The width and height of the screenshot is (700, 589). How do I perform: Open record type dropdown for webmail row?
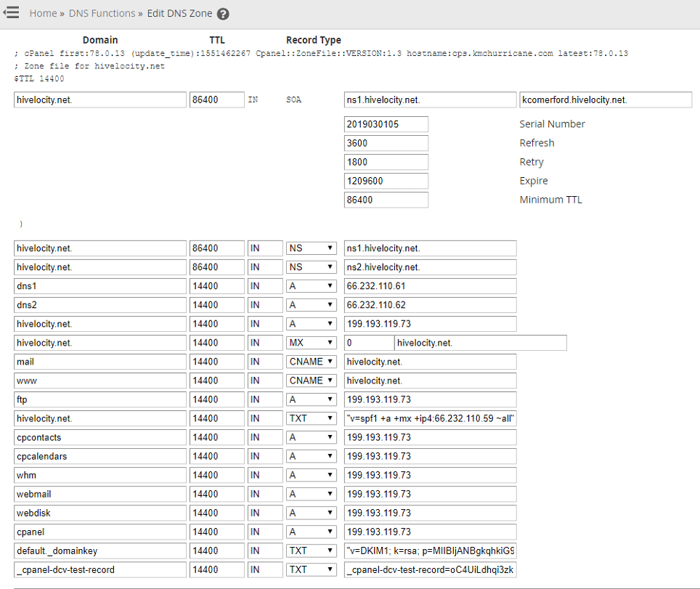[311, 494]
